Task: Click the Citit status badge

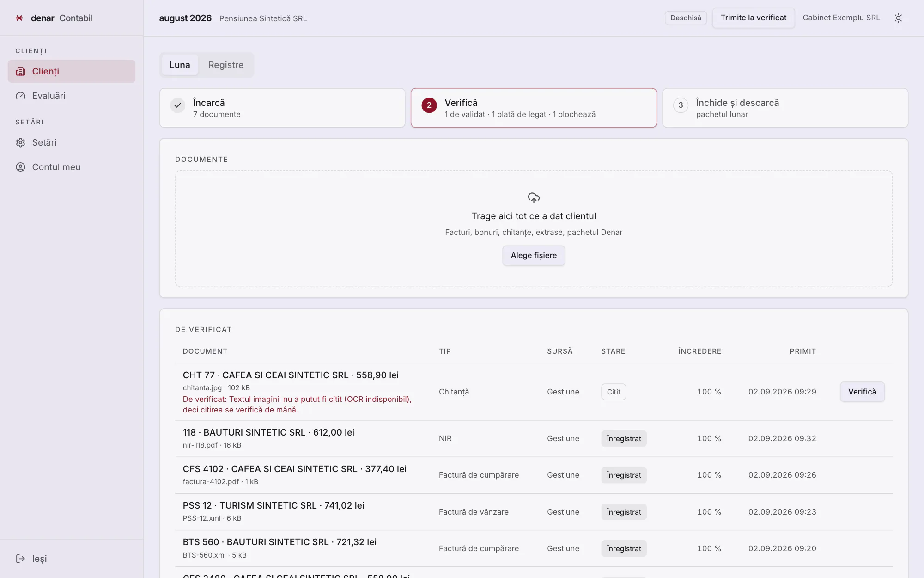Action: (614, 392)
